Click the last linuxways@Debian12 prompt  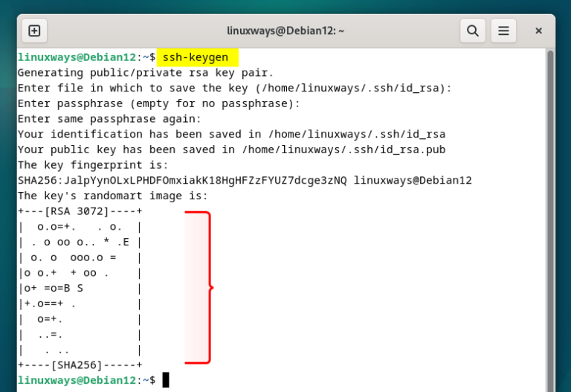coord(76,380)
